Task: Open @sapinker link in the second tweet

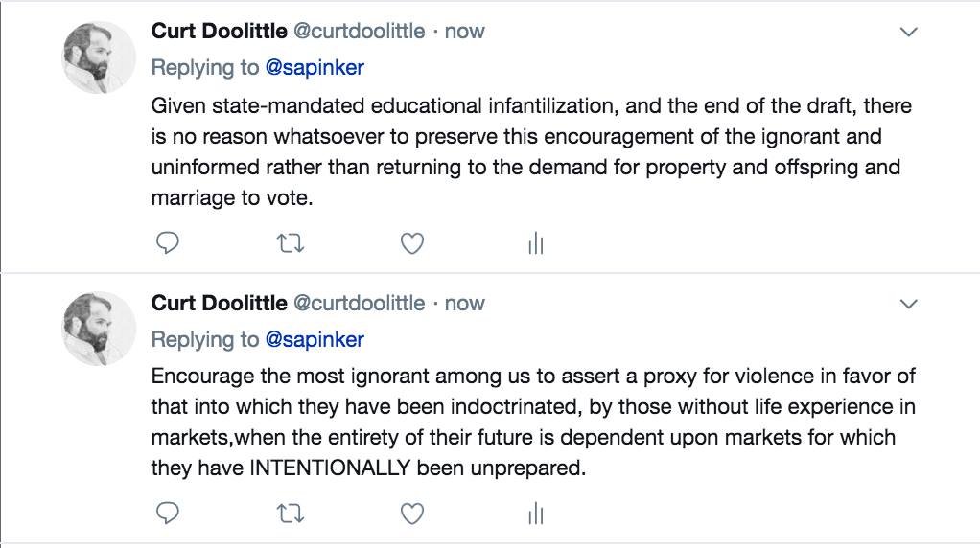Action: (x=315, y=340)
